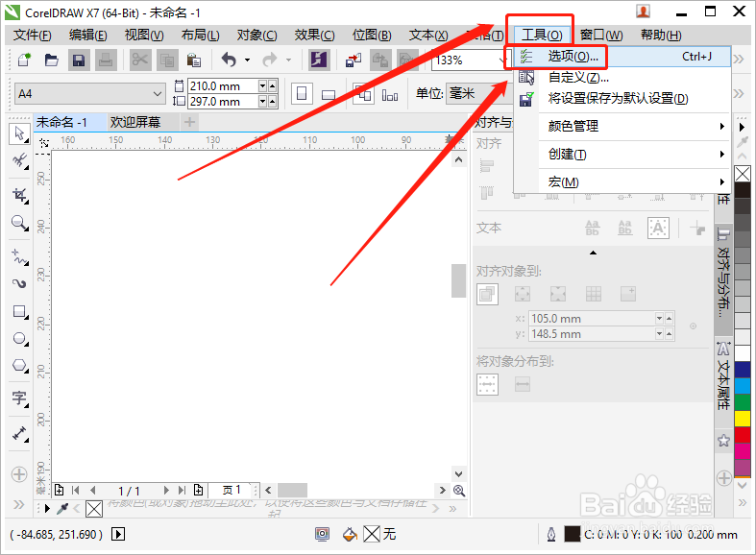
Task: Select the Rectangle tool
Action: click(x=19, y=311)
